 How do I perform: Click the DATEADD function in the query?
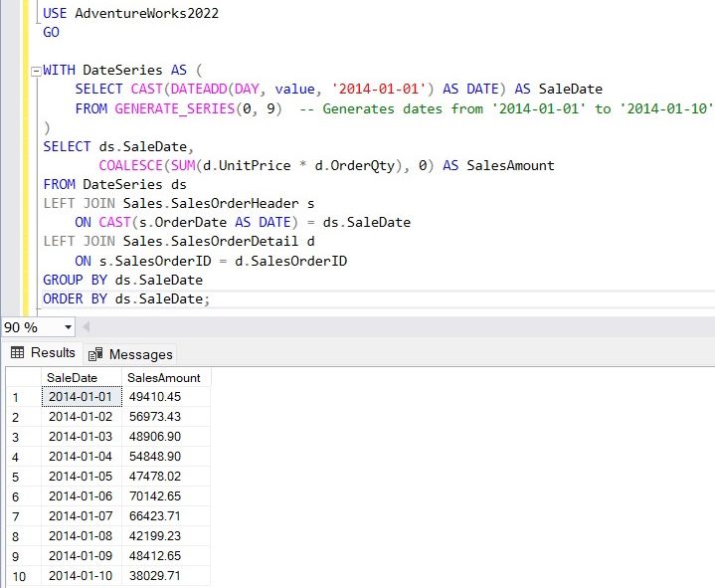coord(198,89)
